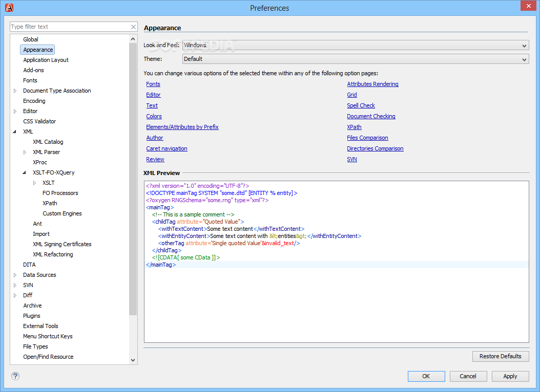Select XML Catalog tree item
The width and height of the screenshot is (540, 392).
48,142
